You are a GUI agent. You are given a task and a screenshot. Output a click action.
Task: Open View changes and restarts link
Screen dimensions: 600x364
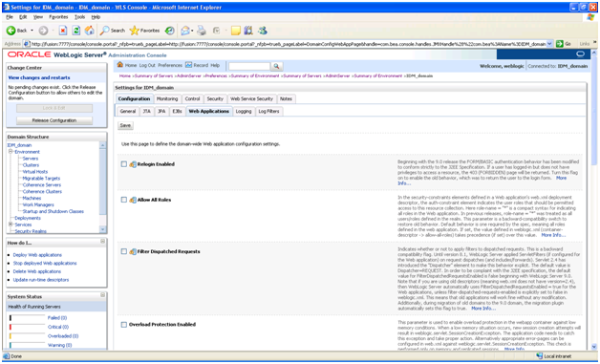[39, 77]
